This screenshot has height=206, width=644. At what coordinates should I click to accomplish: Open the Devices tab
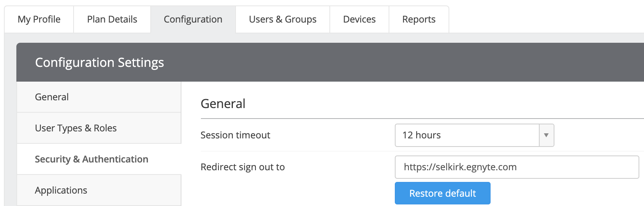(359, 19)
